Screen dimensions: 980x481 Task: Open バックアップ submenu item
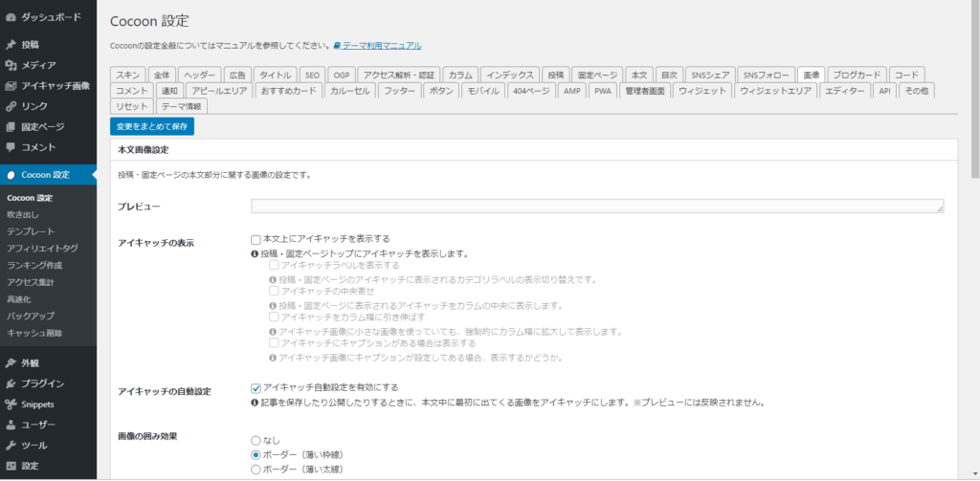click(31, 317)
